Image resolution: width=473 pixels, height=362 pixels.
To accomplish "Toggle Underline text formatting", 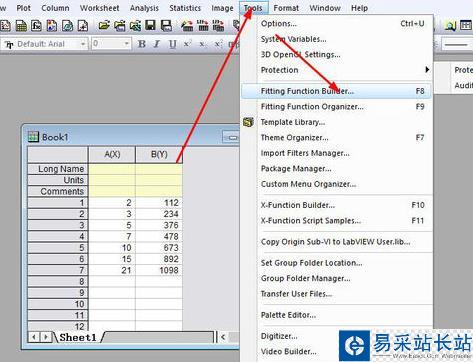I will point(172,44).
